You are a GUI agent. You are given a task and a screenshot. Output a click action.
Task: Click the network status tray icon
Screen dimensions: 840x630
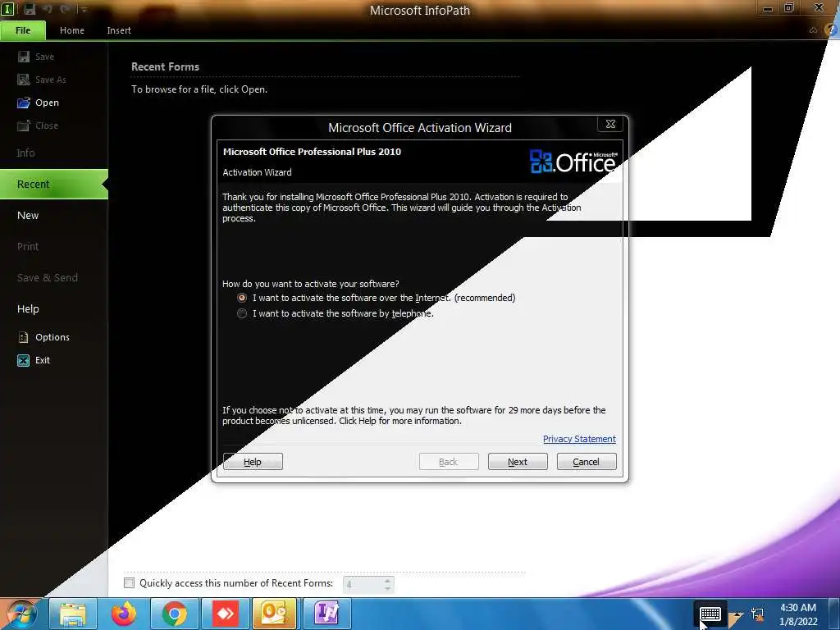pyautogui.click(x=757, y=615)
